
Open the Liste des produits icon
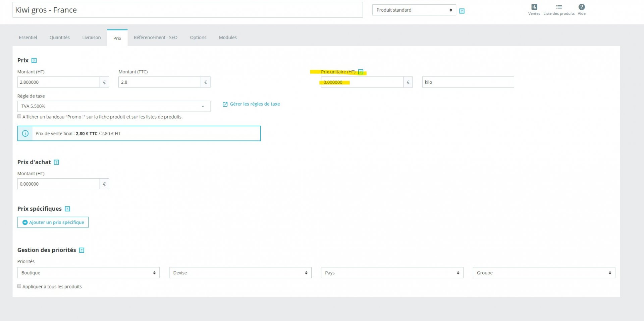[559, 7]
